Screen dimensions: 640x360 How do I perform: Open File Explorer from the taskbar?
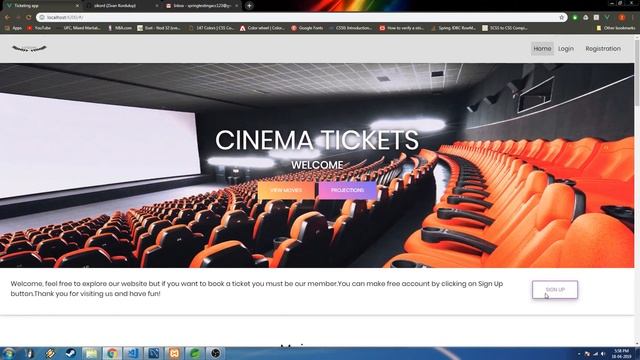click(x=91, y=353)
